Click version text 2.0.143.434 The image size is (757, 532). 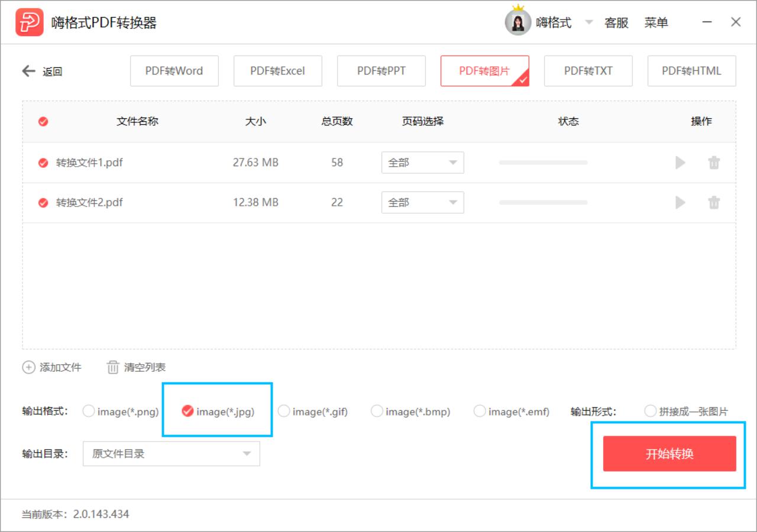pyautogui.click(x=101, y=514)
